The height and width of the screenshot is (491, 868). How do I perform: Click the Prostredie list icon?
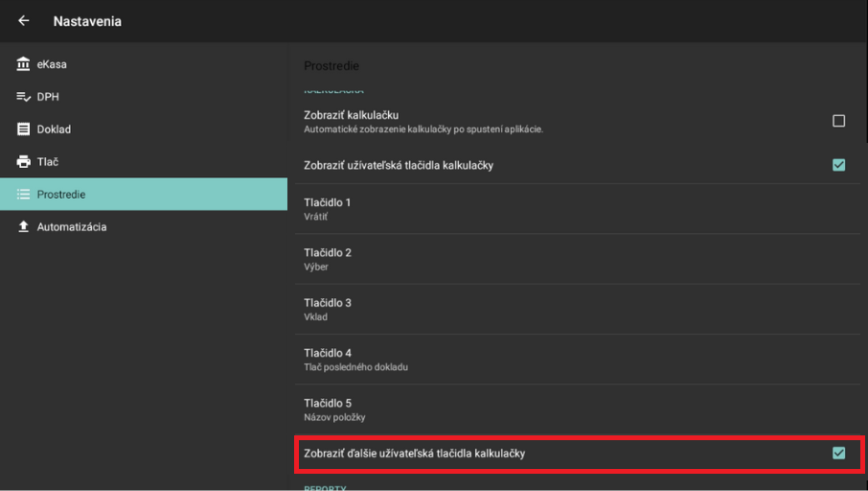click(24, 195)
